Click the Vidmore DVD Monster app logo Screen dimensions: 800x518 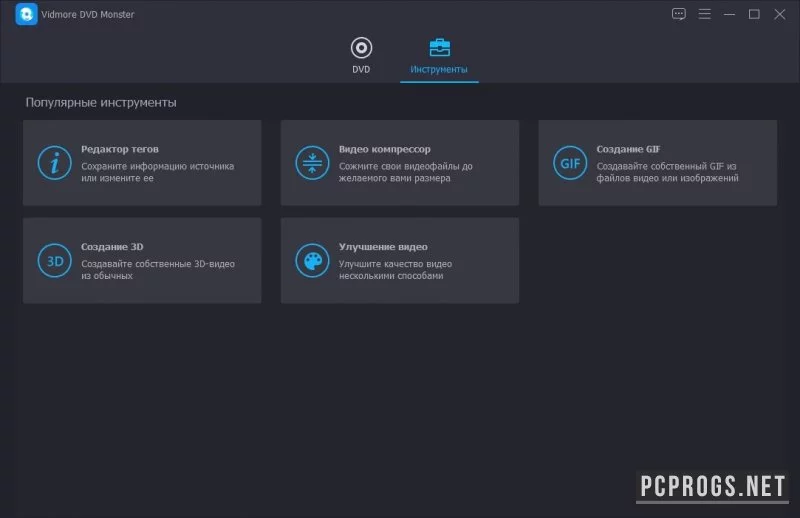[26, 14]
